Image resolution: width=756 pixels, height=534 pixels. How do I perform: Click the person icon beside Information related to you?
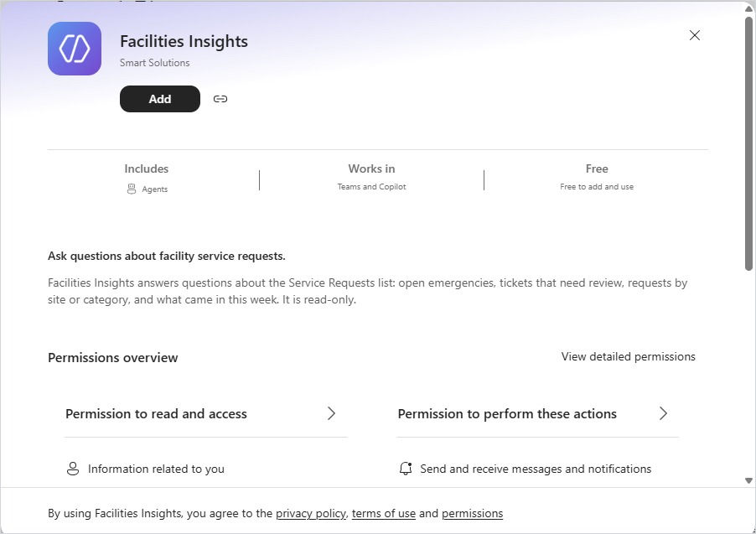tap(73, 469)
